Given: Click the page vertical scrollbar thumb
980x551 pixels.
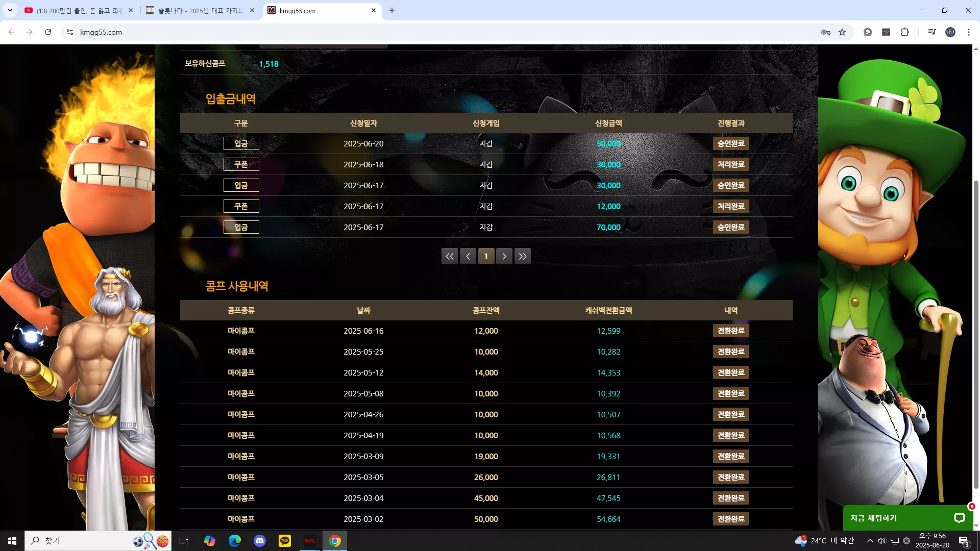Looking at the screenshot, I should (x=976, y=334).
